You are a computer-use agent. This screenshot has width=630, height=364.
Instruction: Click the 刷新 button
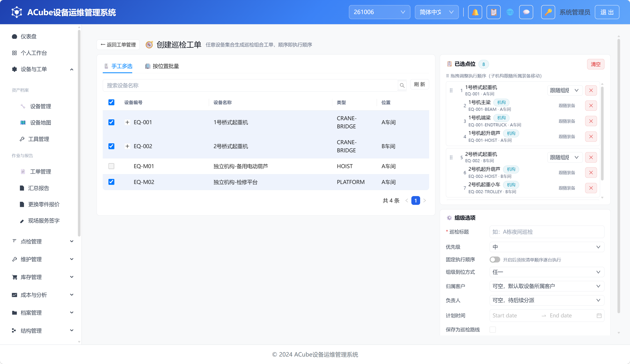[x=419, y=84]
